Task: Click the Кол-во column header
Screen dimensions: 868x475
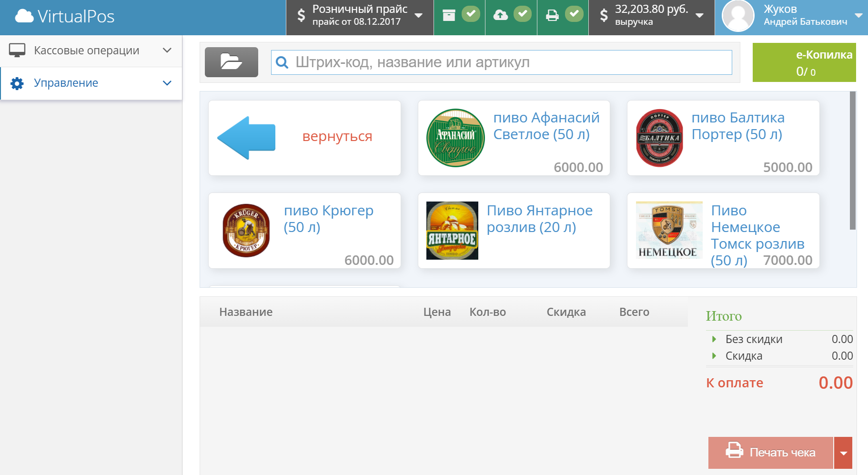Action: pos(487,312)
